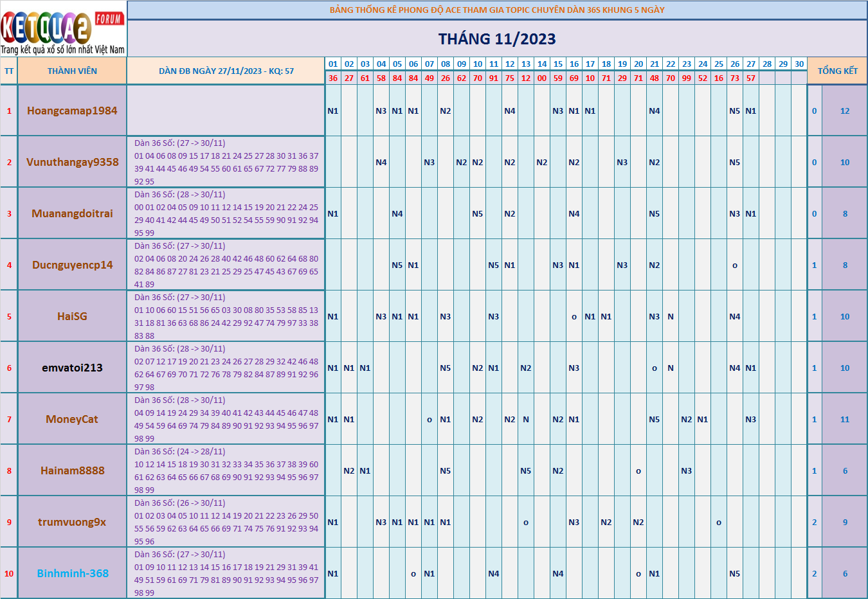Click total score 12 for Hoangcamap1984
The width and height of the screenshot is (868, 599).
point(845,111)
